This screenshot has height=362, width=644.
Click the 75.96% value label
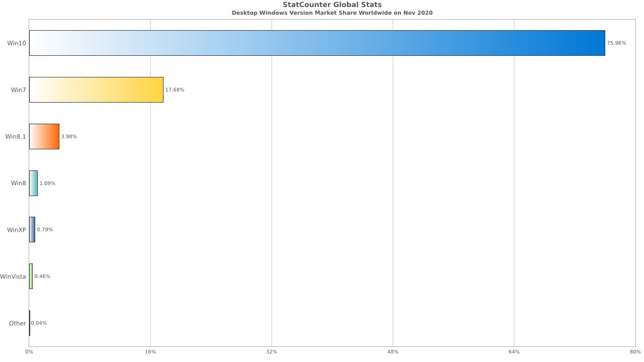(x=616, y=43)
